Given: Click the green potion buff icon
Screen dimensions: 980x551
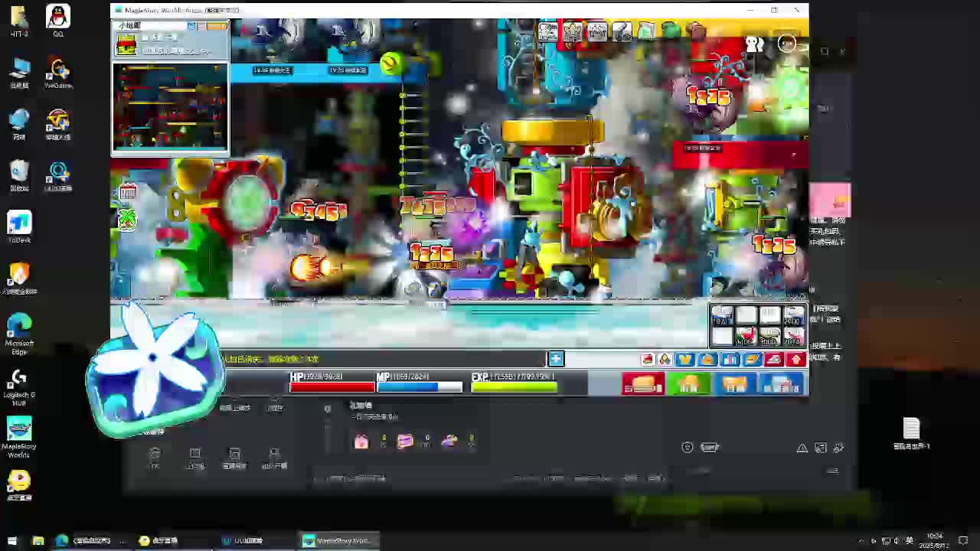Looking at the screenshot, I should (671, 31).
